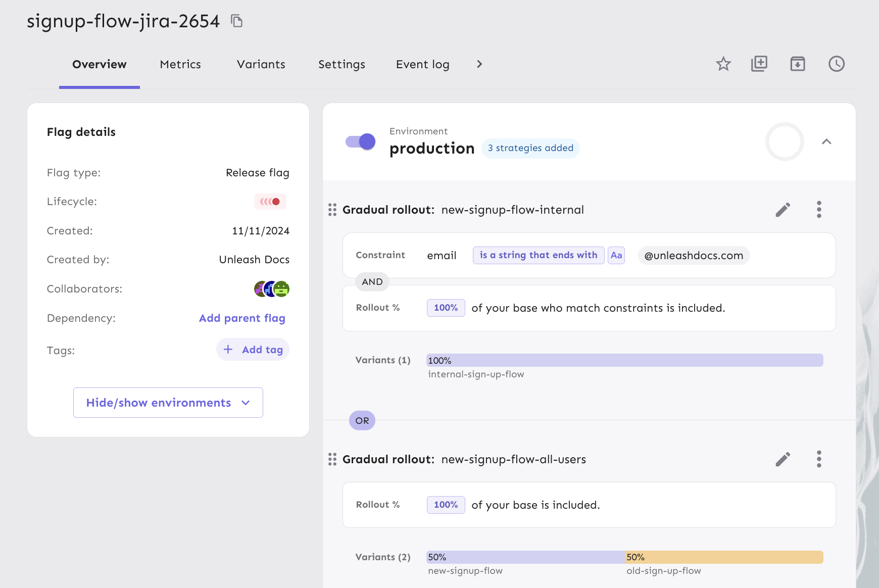This screenshot has width=879, height=588.
Task: Click the orange old-sign-up-flow variant bar
Action: 724,557
